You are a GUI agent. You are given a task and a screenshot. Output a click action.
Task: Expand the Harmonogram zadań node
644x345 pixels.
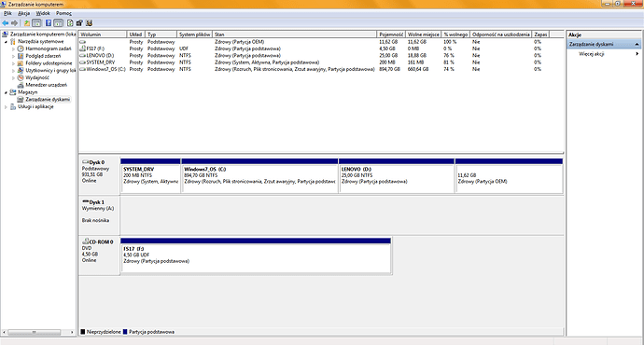(14, 48)
